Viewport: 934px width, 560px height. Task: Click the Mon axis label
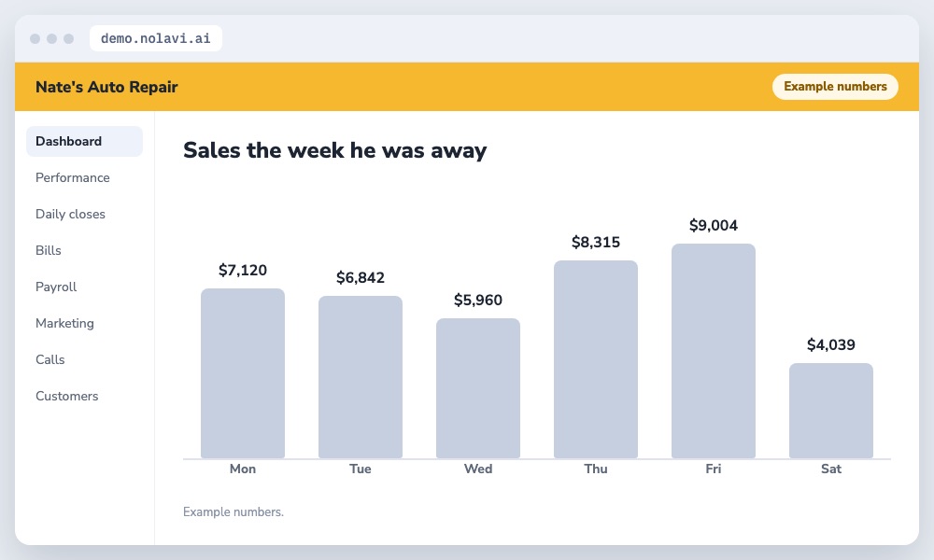(243, 469)
